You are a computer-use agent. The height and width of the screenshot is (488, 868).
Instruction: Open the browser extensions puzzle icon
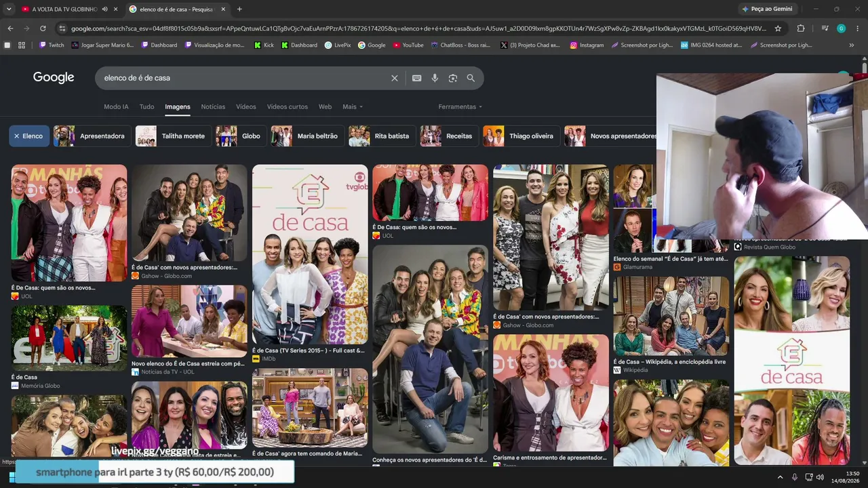coord(801,28)
